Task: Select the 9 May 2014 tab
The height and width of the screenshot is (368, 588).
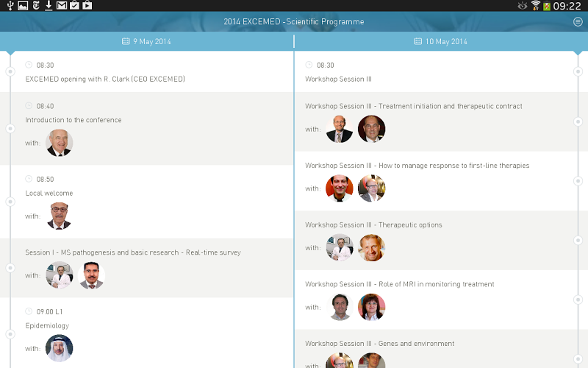Action: pos(146,41)
